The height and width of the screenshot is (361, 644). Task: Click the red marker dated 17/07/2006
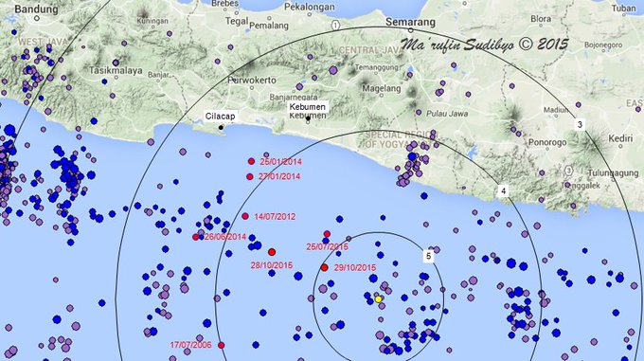(x=221, y=346)
